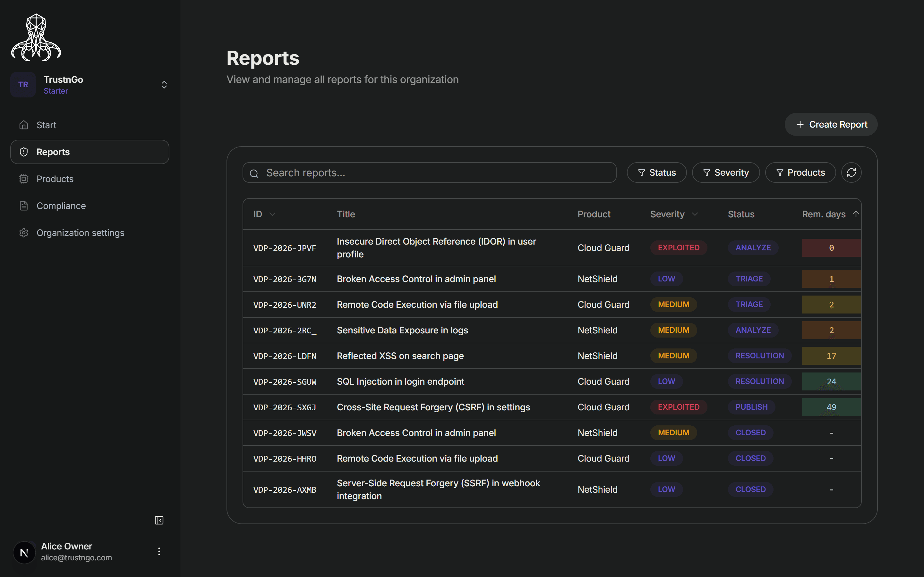The height and width of the screenshot is (577, 924).
Task: Open the Reports shield icon in sidebar
Action: click(24, 152)
